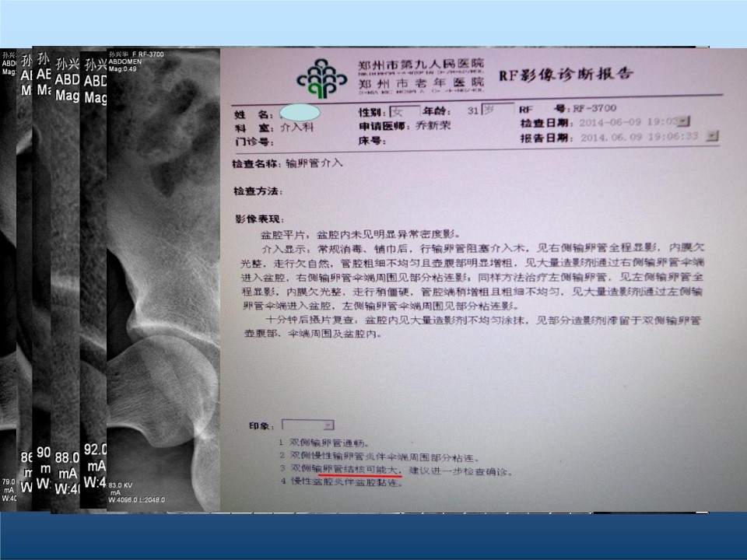Click the 年龄 unit field showing 岁
Screen dimensions: 747x560
point(497,110)
